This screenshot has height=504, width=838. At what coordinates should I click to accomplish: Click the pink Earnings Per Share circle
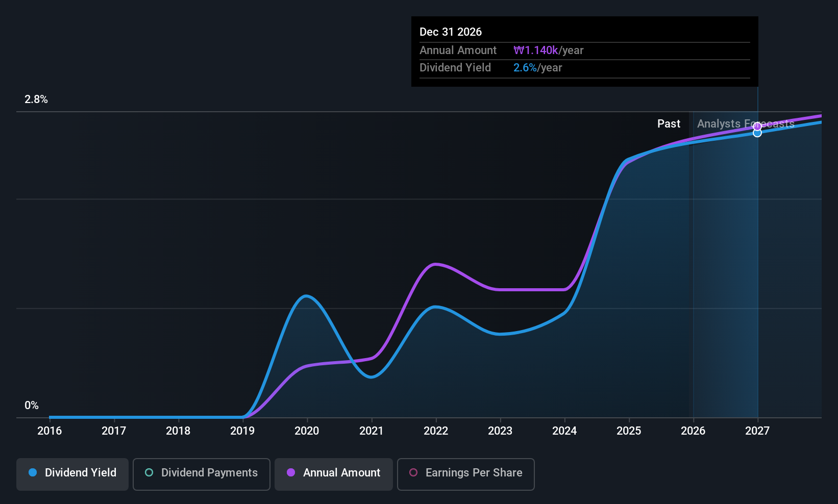[x=413, y=473]
